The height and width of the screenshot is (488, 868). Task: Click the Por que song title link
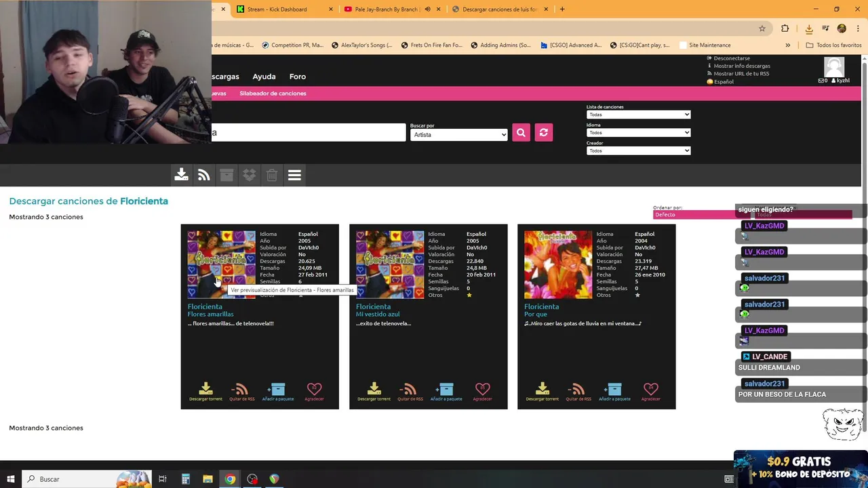click(535, 314)
